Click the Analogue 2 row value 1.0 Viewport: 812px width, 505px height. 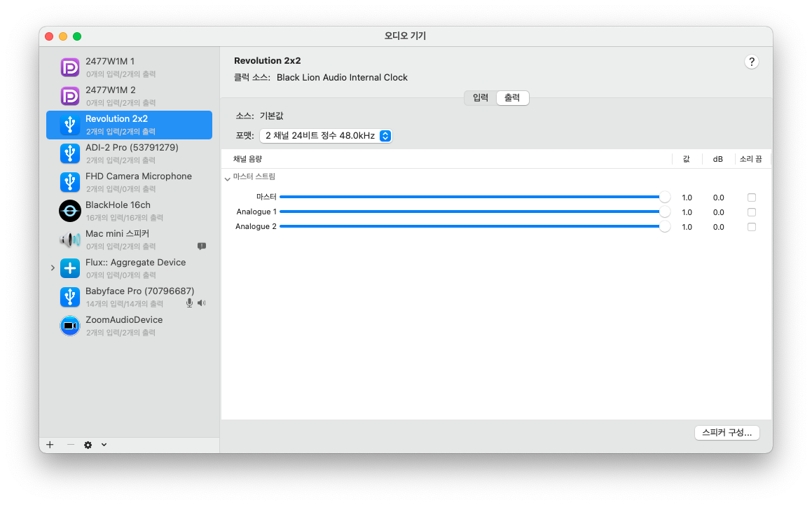(687, 227)
